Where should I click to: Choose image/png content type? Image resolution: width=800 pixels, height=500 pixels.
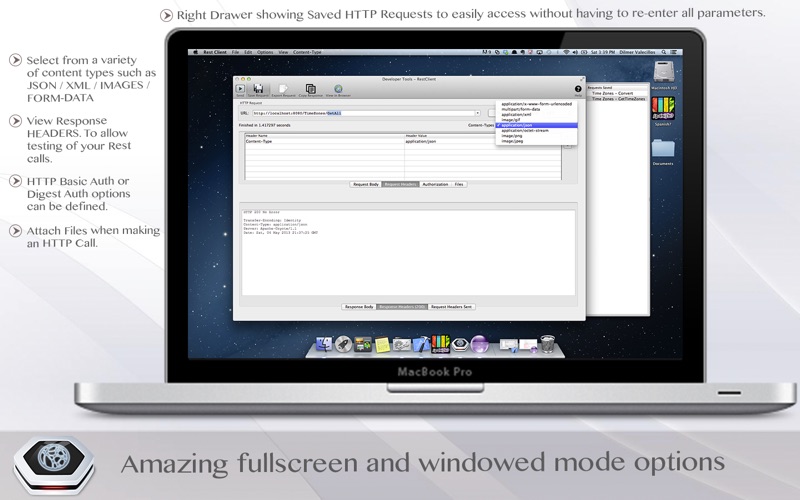536,136
